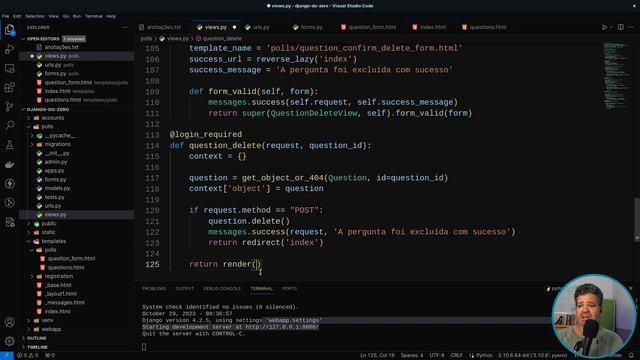640x360 pixels.
Task: Open the Testing flask view
Action: [9, 145]
